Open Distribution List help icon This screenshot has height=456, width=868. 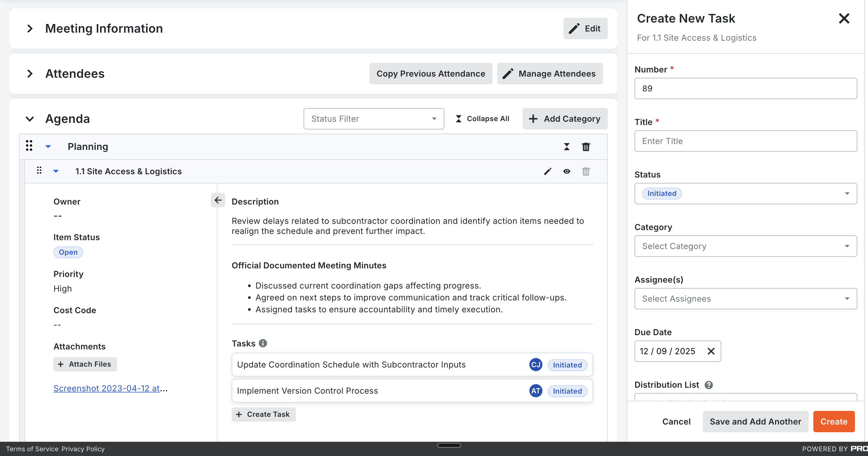click(708, 385)
